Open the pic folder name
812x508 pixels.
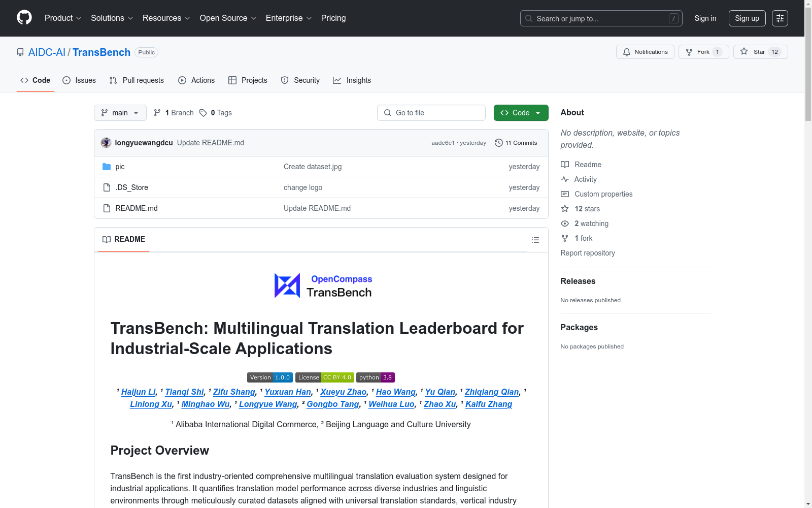(x=120, y=167)
